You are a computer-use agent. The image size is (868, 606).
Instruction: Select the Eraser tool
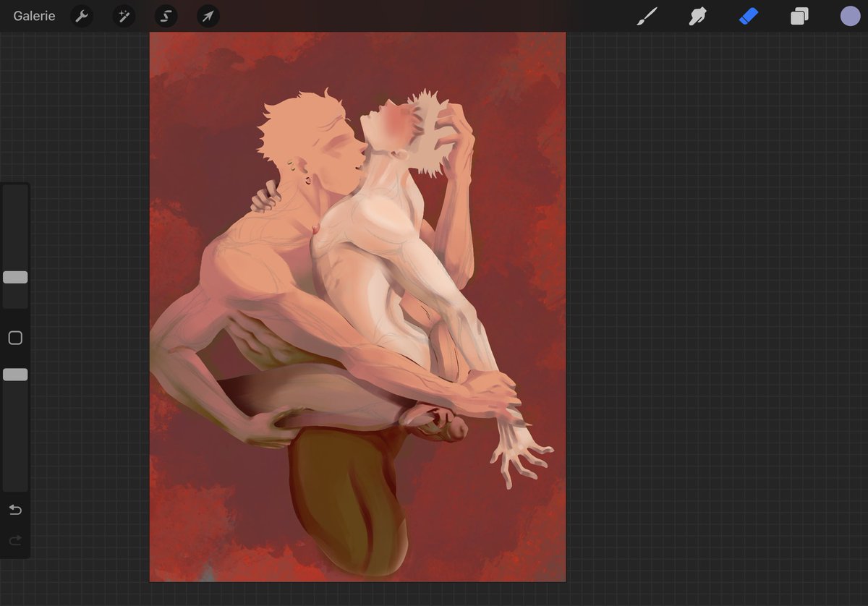pos(749,16)
